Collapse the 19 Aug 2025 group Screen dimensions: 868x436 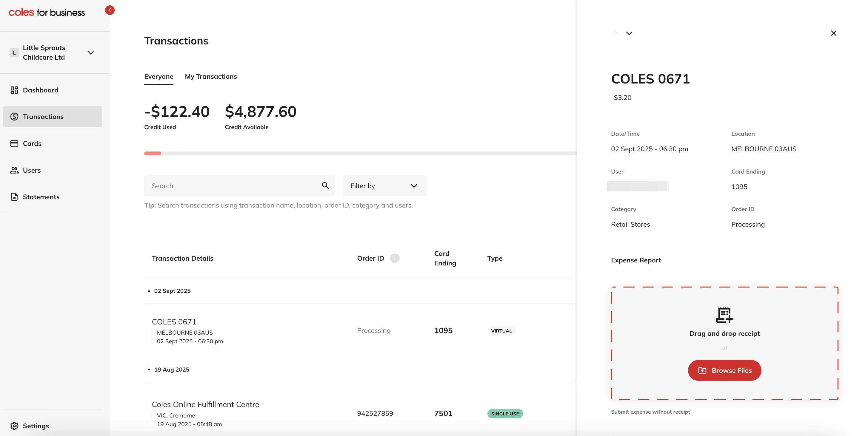pos(149,370)
